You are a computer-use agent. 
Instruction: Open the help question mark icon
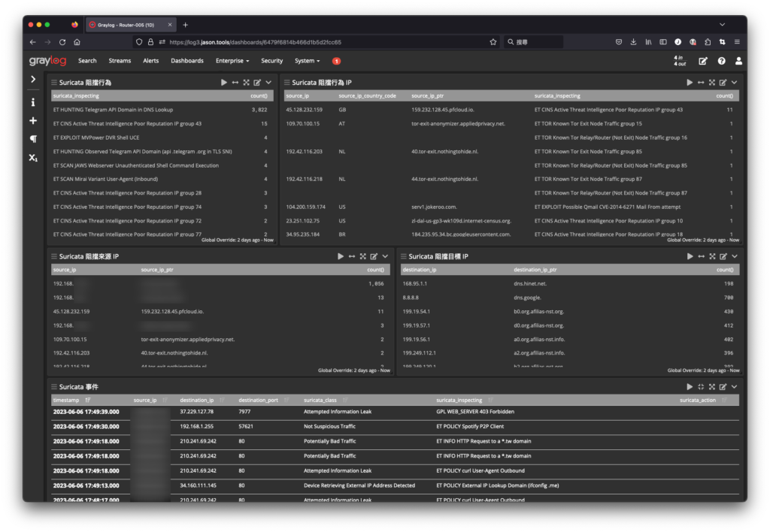(x=721, y=61)
